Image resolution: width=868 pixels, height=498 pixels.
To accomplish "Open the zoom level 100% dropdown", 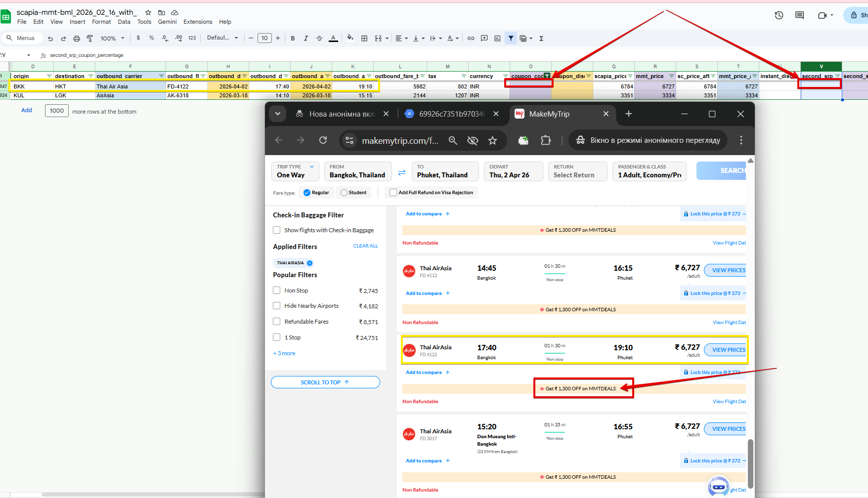I will coord(112,39).
